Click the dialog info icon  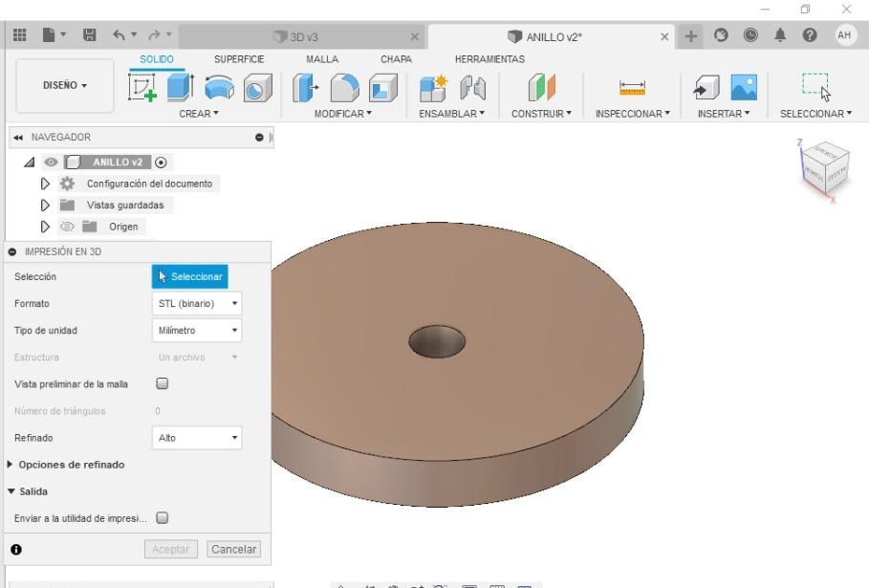[x=16, y=549]
